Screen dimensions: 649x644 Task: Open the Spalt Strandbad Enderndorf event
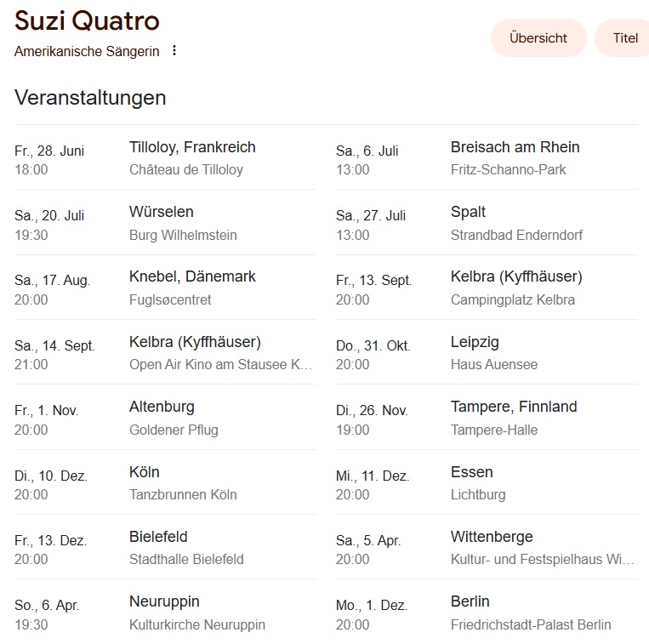click(516, 223)
